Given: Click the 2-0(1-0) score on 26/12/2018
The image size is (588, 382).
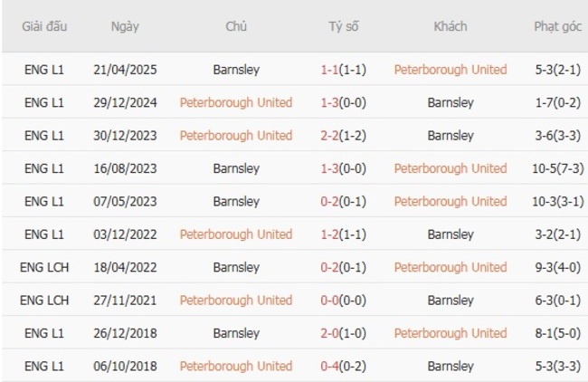Looking at the screenshot, I should (x=343, y=333).
